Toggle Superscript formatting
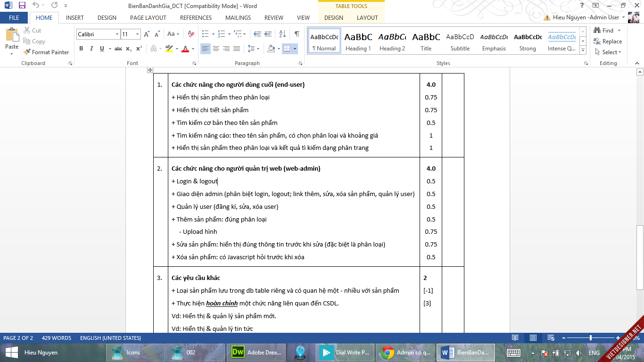The height and width of the screenshot is (362, 644). click(x=139, y=49)
